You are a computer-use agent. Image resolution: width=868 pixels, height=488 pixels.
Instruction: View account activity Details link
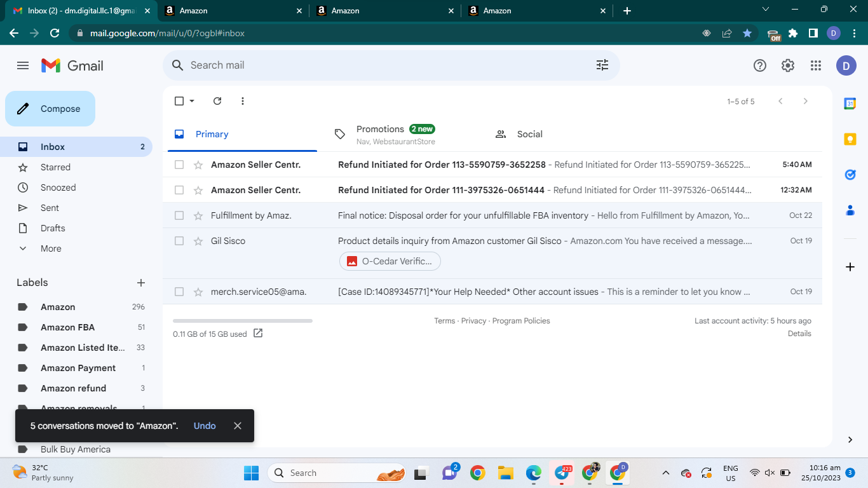coord(799,334)
